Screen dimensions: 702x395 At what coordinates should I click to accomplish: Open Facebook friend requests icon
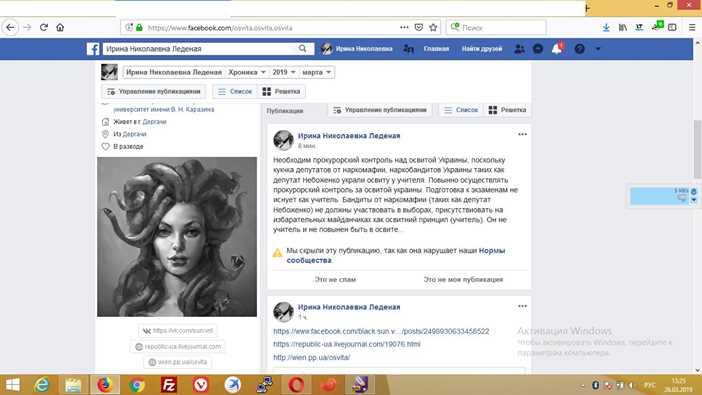(x=519, y=49)
